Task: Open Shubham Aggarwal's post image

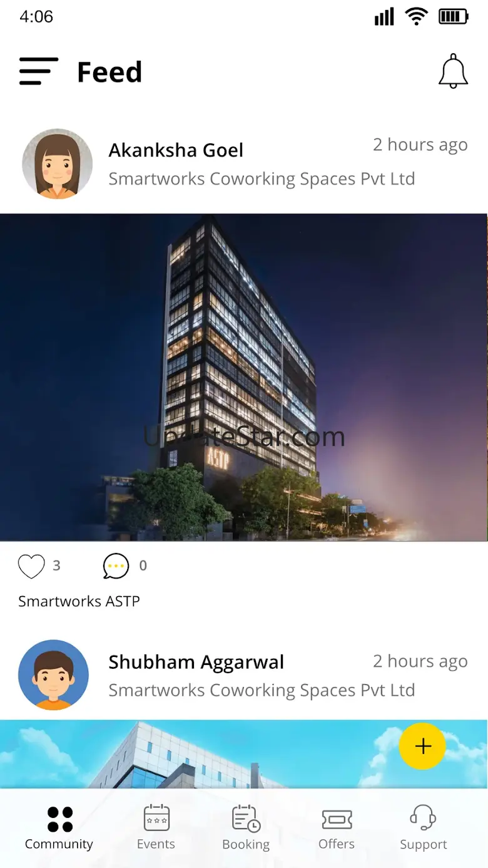Action: [243, 754]
